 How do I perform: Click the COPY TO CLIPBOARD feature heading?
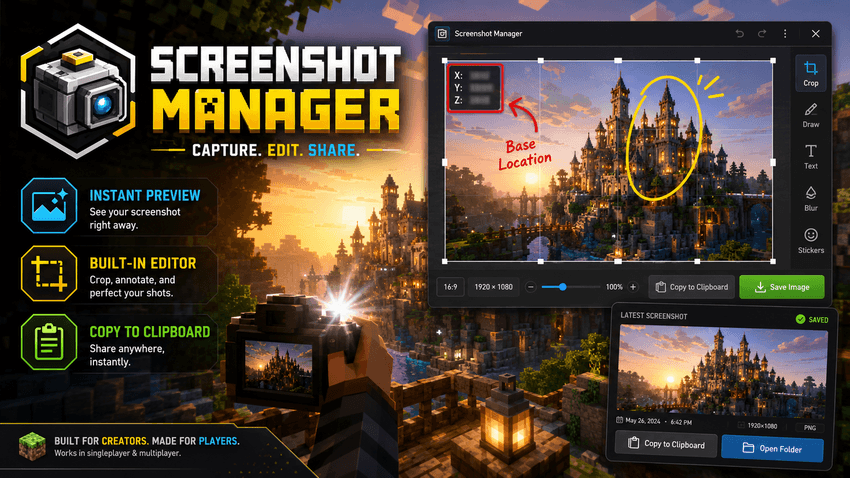(150, 332)
